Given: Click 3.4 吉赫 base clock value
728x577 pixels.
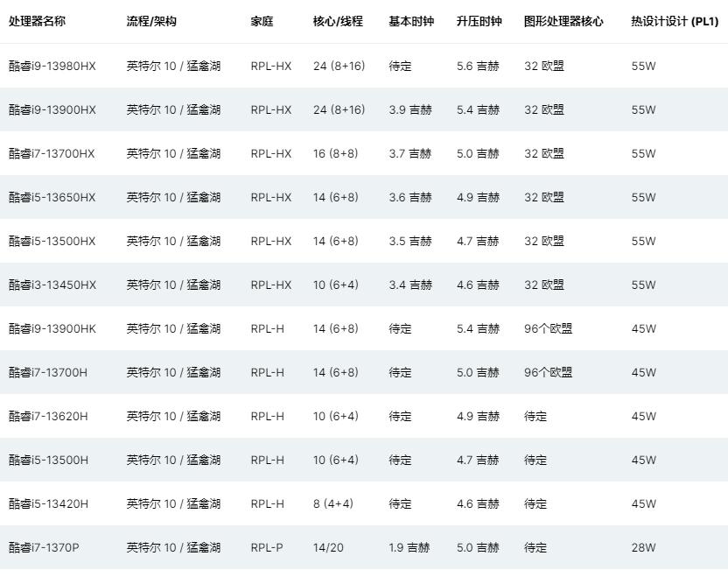Looking at the screenshot, I should tap(410, 285).
